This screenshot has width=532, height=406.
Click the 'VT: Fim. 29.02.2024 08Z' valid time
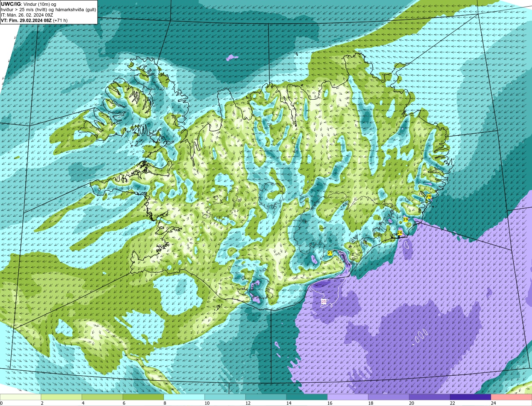[26, 20]
